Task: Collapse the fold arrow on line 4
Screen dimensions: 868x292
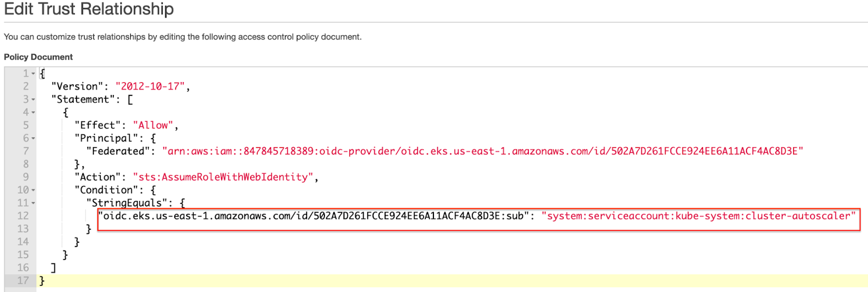Action: pyautogui.click(x=33, y=113)
